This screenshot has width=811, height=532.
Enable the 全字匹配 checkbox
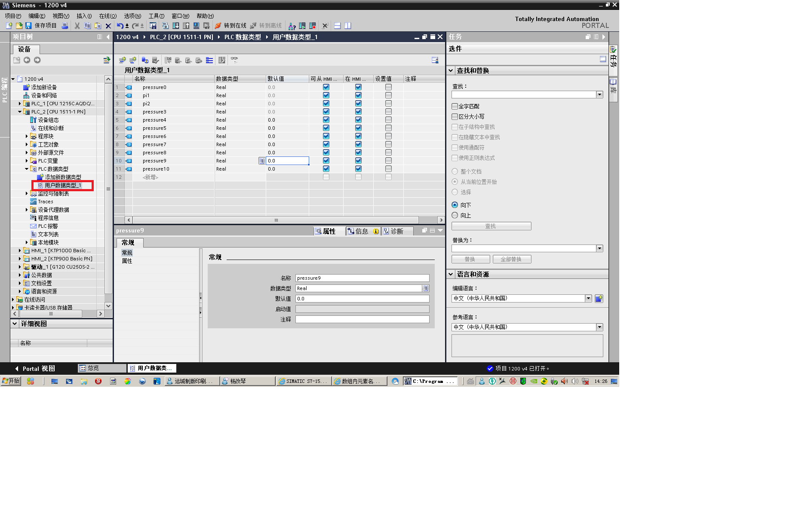(x=455, y=106)
